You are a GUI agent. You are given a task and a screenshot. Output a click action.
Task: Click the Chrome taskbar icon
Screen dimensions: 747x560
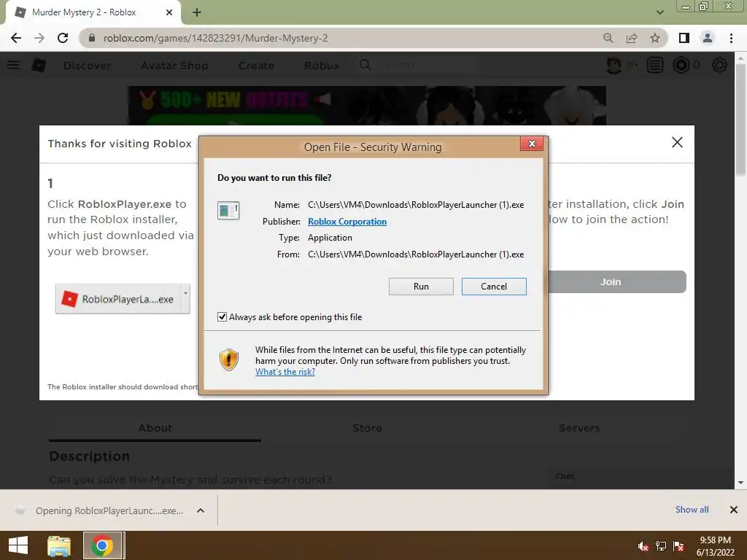coord(103,545)
